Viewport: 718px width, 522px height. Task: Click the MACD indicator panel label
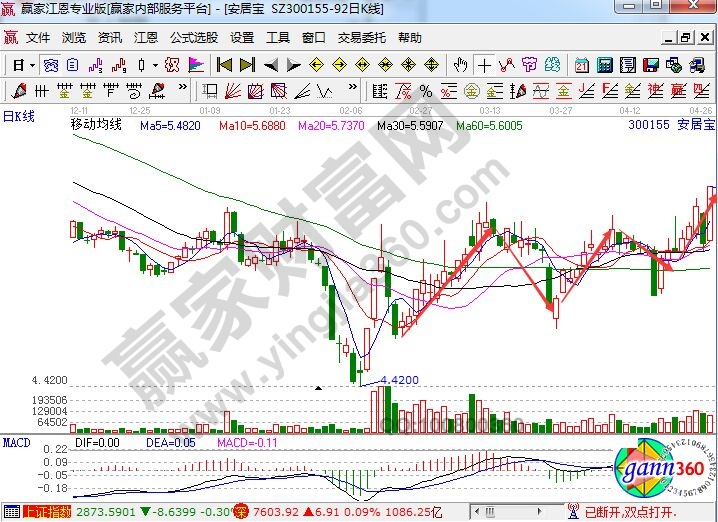(x=16, y=440)
